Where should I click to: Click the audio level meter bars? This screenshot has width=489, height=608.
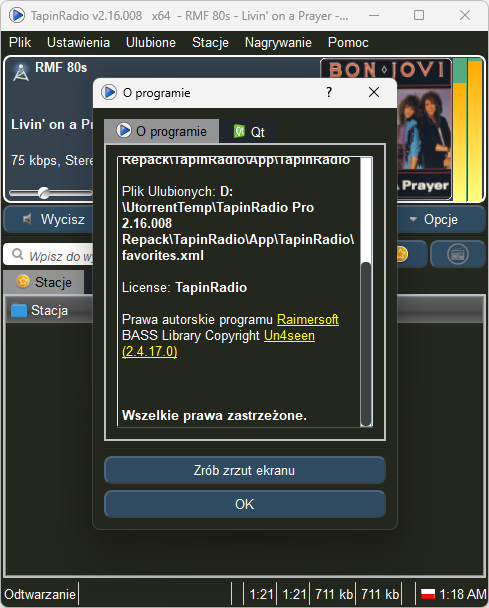[x=468, y=130]
